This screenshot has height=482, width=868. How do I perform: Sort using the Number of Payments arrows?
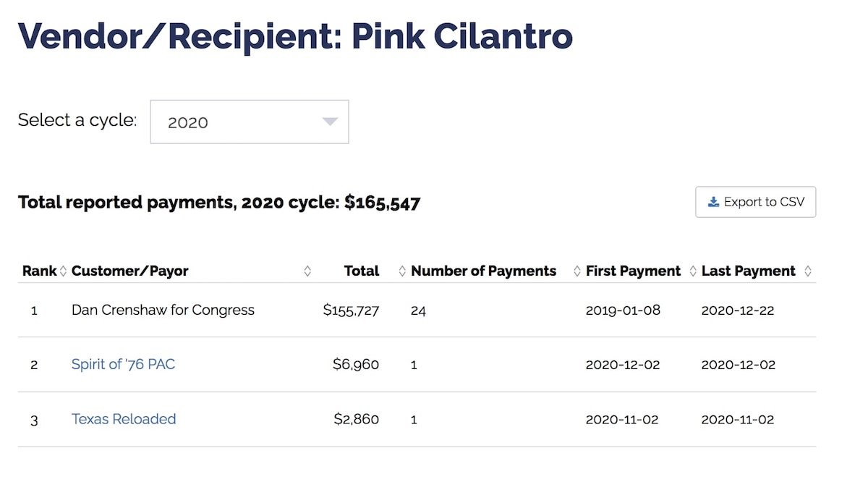point(577,271)
